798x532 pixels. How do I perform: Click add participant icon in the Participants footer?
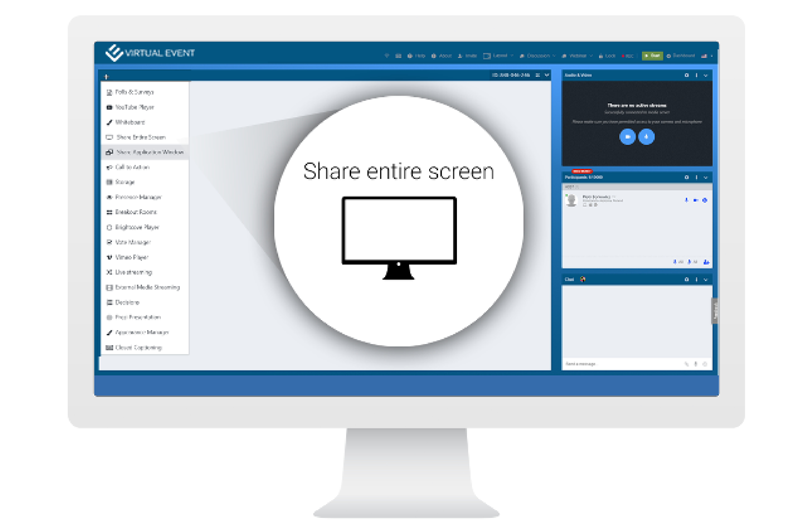point(706,262)
